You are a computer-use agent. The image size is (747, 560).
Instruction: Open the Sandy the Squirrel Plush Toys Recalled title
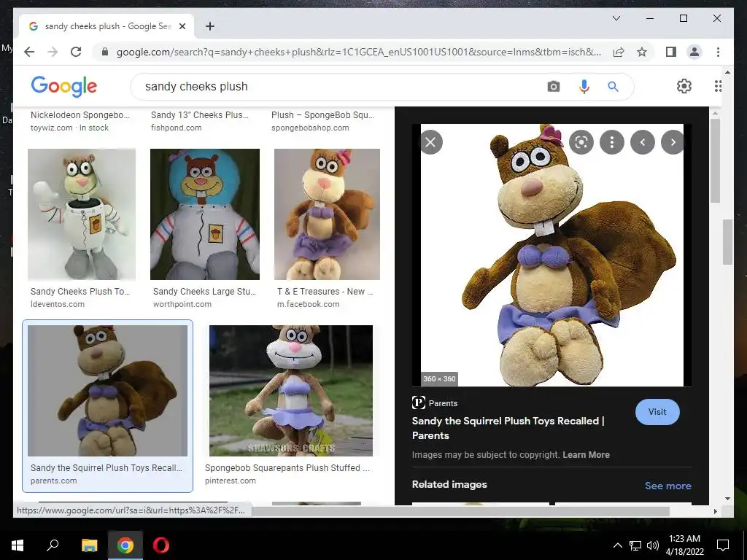click(x=508, y=428)
